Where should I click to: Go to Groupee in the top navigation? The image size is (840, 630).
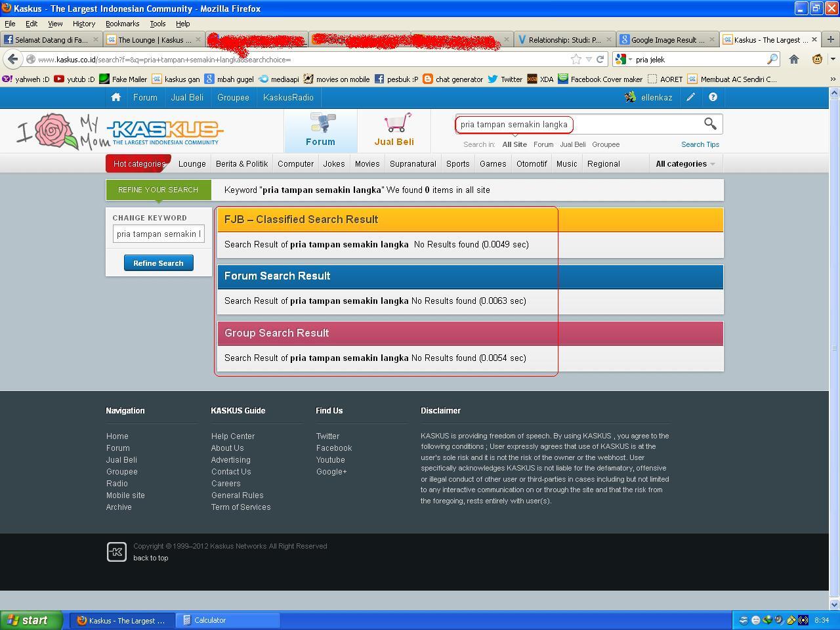pyautogui.click(x=233, y=97)
